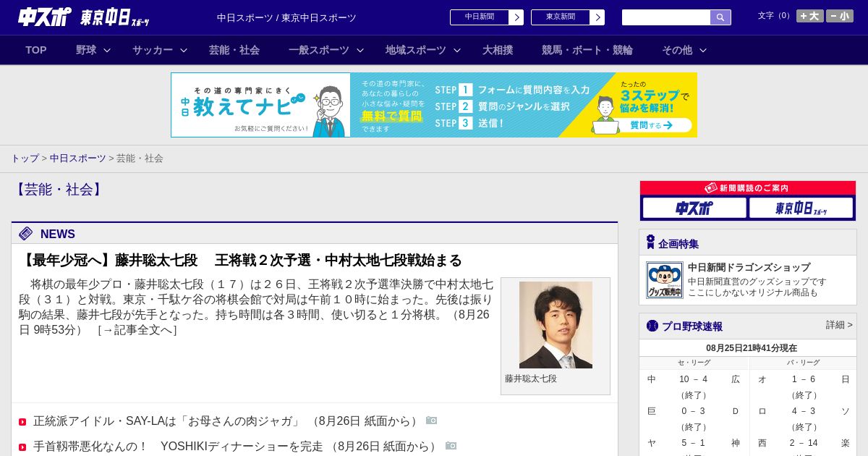Image resolution: width=868 pixels, height=456 pixels.
Task: Click the camera icon beside the YOSHIKI article
Action: pos(451,446)
